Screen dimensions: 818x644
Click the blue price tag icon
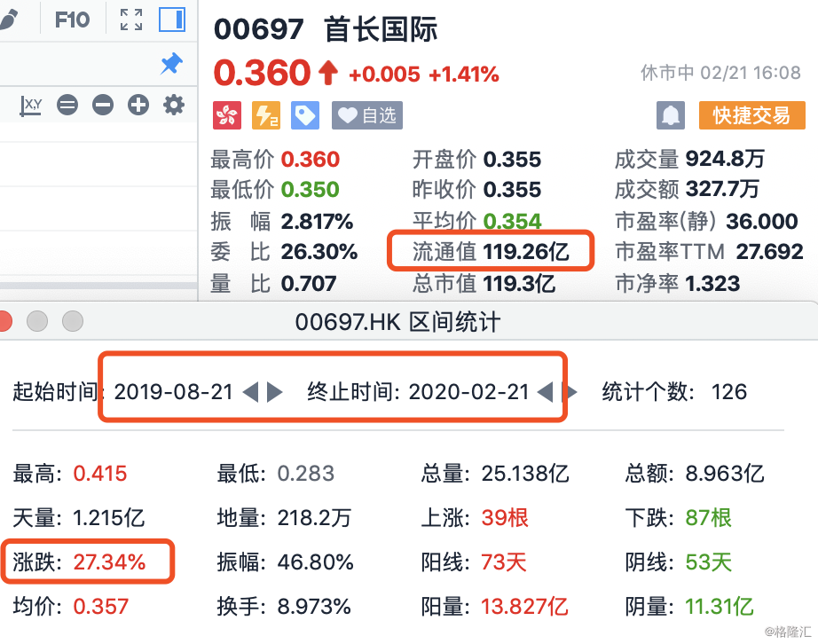click(x=305, y=115)
